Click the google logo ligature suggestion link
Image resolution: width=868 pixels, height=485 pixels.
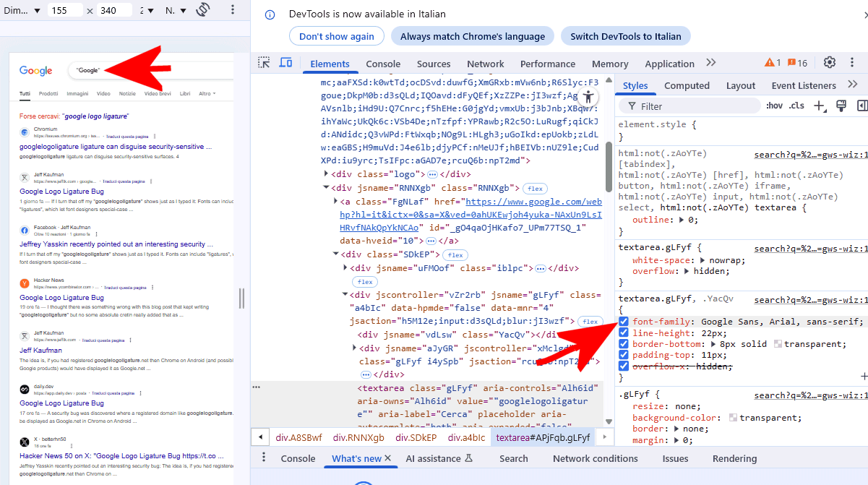pos(95,116)
